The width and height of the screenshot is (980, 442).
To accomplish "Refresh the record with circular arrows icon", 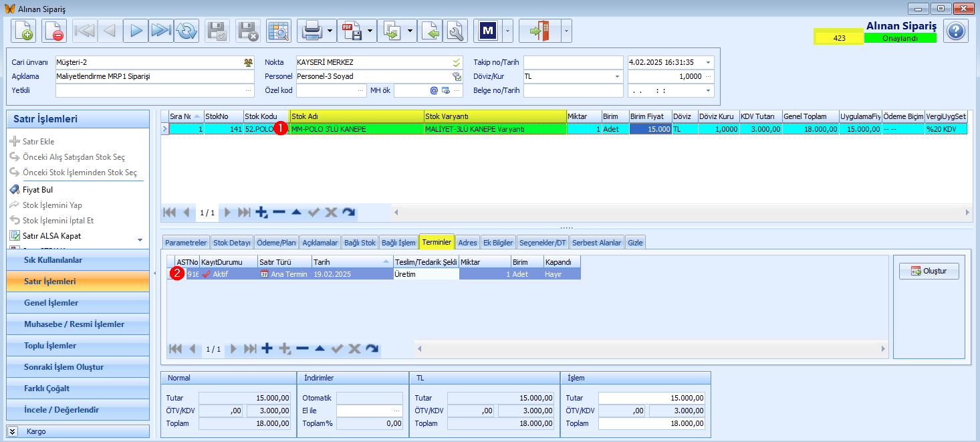I will [187, 31].
